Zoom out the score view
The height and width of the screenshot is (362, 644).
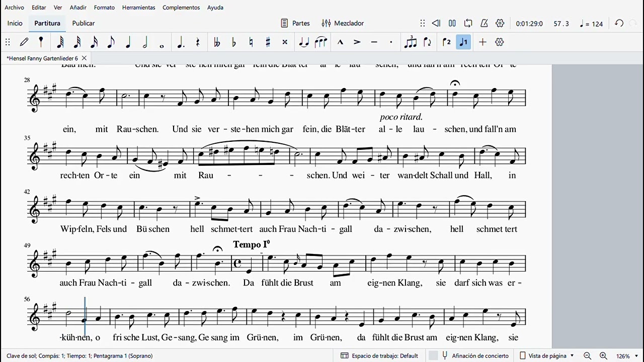point(587,356)
